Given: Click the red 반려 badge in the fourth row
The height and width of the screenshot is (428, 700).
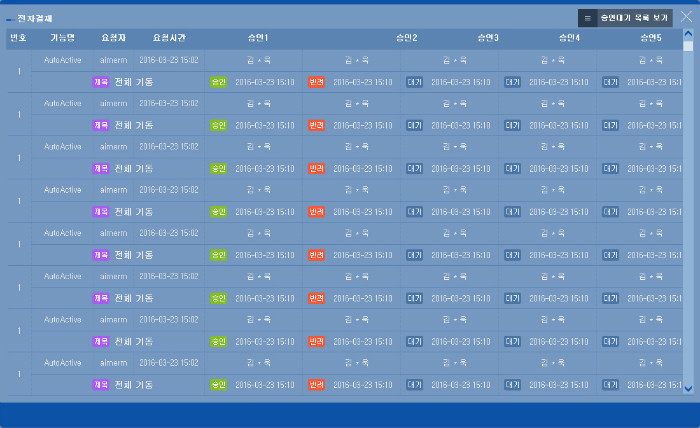Looking at the screenshot, I should pyautogui.click(x=316, y=212).
